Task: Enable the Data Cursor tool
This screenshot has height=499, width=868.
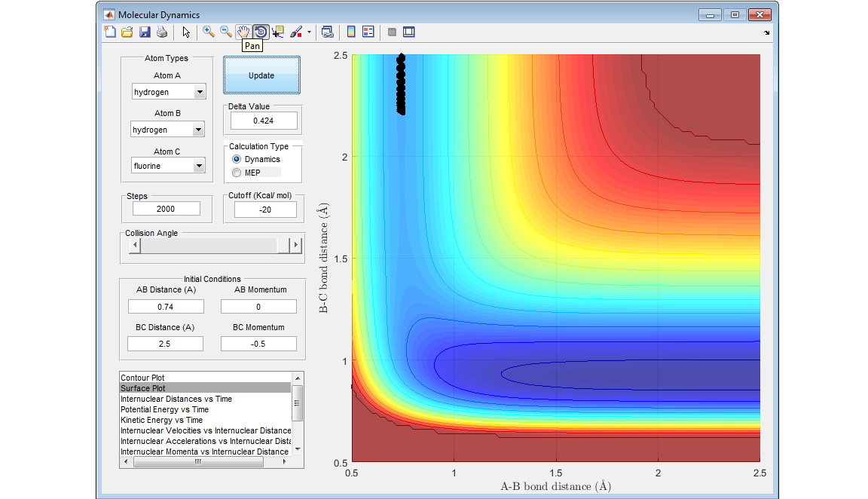Action: (x=278, y=32)
